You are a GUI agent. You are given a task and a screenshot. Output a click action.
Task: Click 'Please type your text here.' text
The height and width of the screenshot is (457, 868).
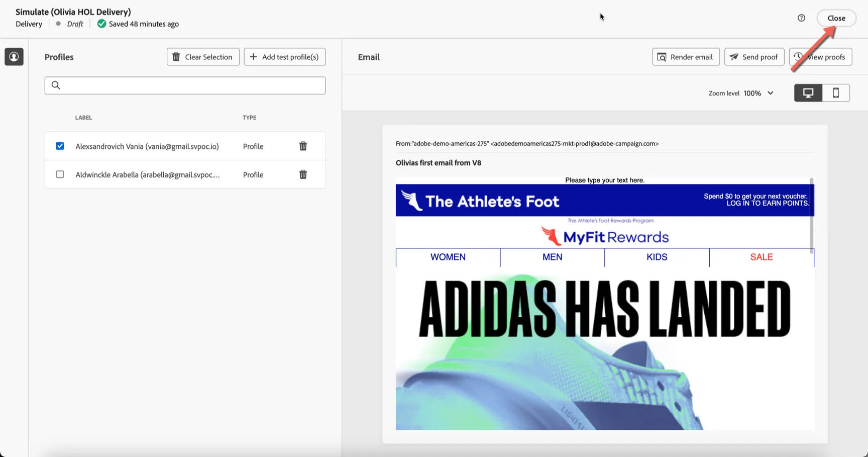605,180
